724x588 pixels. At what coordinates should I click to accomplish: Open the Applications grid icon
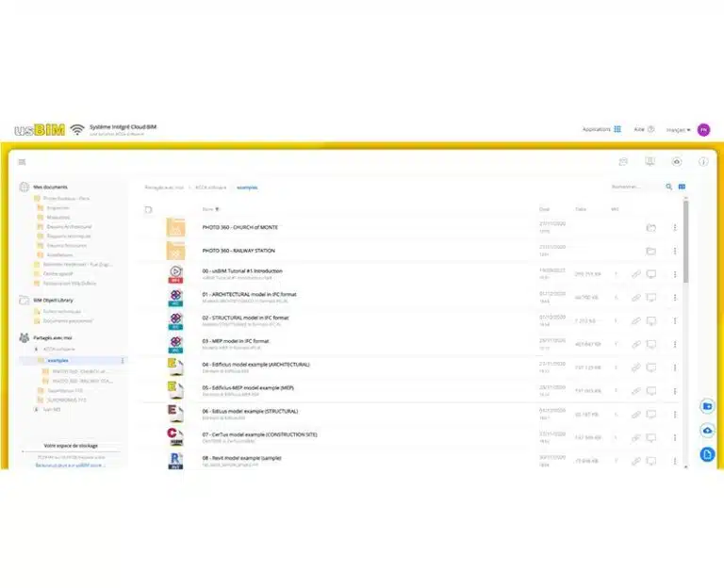[617, 129]
